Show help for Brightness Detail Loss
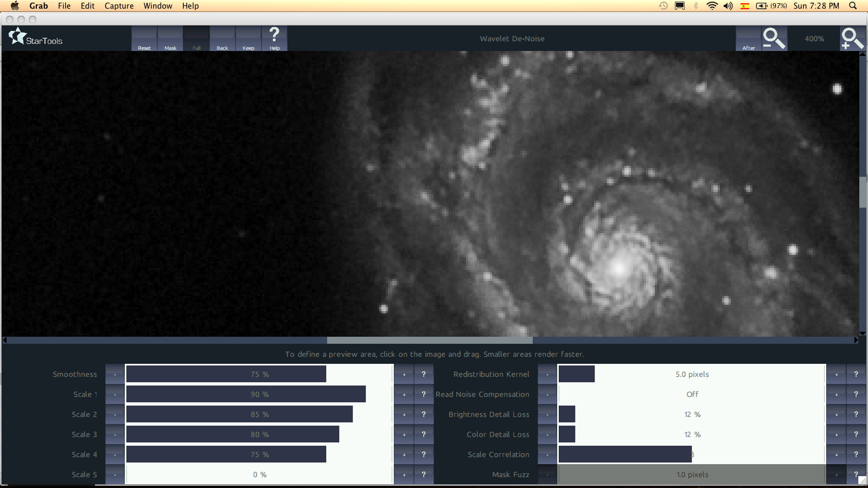The width and height of the screenshot is (868, 488). click(856, 414)
